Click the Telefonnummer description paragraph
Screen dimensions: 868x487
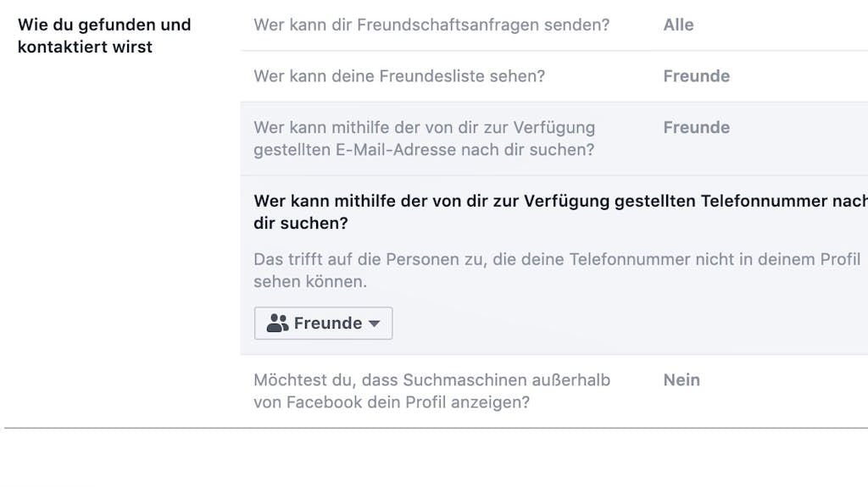click(x=557, y=270)
